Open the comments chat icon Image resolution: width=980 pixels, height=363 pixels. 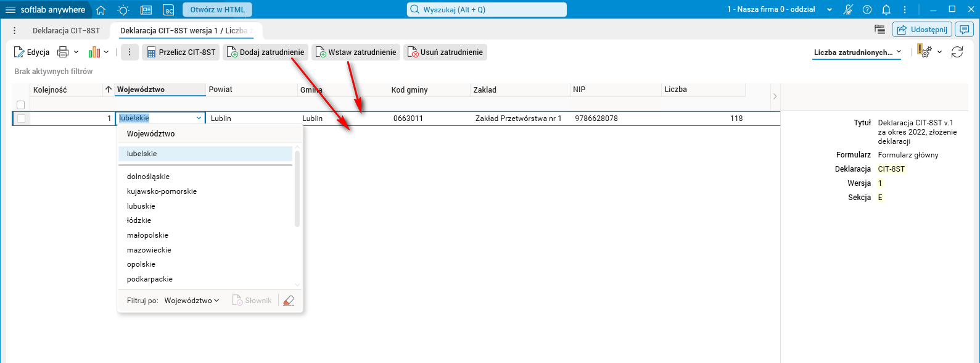[x=963, y=30]
